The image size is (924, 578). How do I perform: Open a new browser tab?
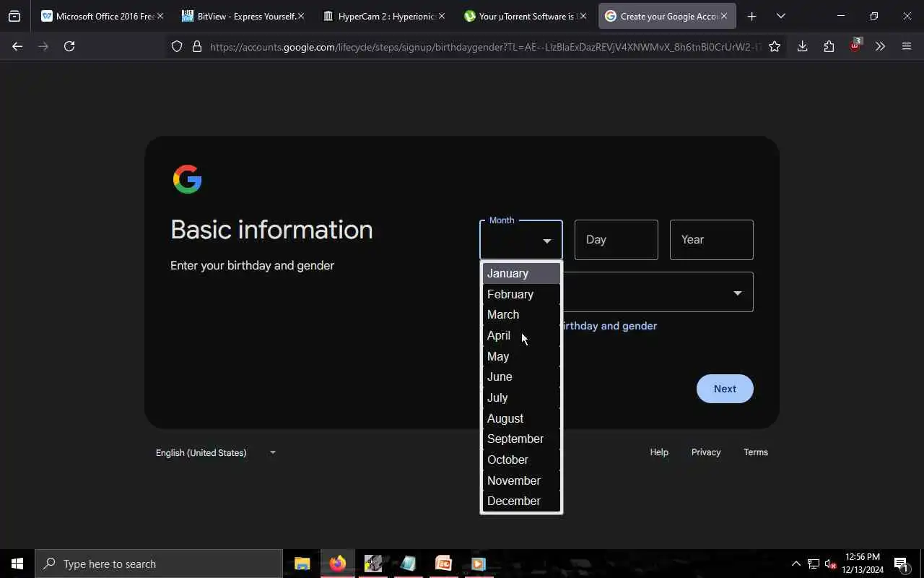click(x=751, y=16)
